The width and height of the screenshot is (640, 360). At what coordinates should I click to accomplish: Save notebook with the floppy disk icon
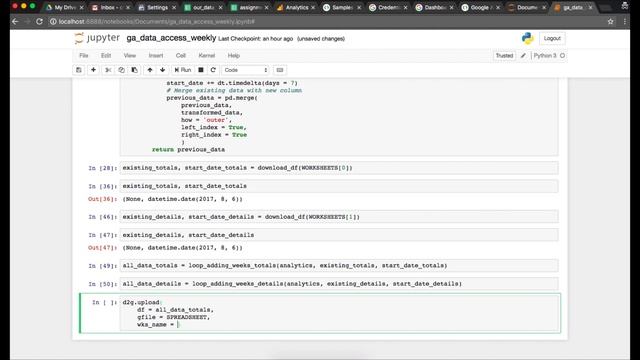point(79,70)
